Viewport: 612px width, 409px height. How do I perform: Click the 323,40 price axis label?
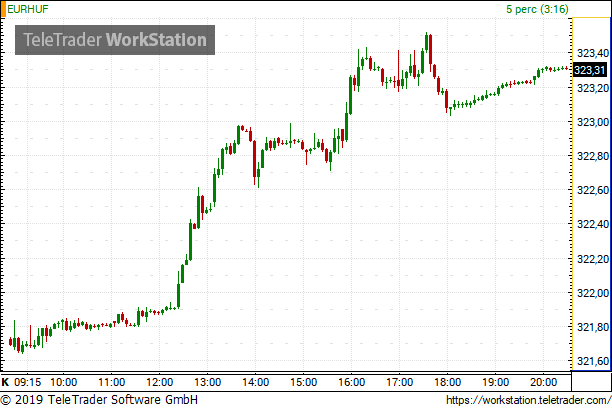coord(593,53)
